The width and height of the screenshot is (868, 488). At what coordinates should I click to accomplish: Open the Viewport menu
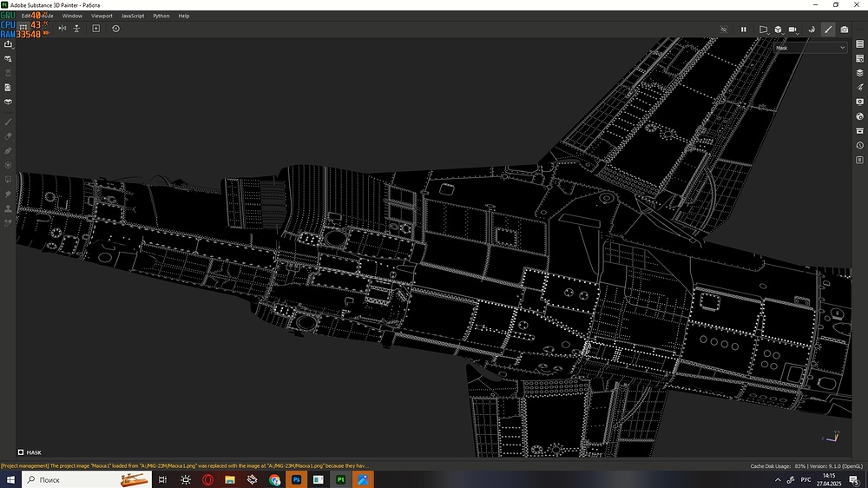click(x=102, y=16)
